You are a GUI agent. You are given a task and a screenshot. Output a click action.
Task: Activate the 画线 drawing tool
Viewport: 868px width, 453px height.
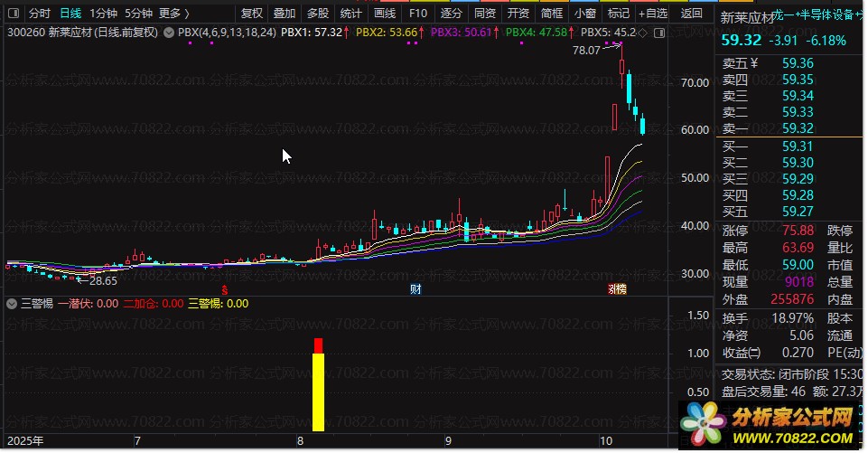(385, 13)
